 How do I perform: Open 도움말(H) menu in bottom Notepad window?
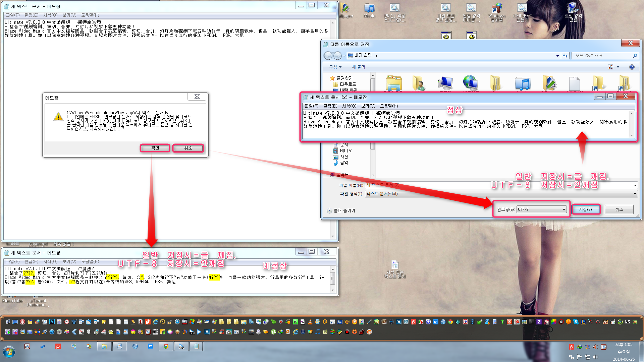[90, 261]
